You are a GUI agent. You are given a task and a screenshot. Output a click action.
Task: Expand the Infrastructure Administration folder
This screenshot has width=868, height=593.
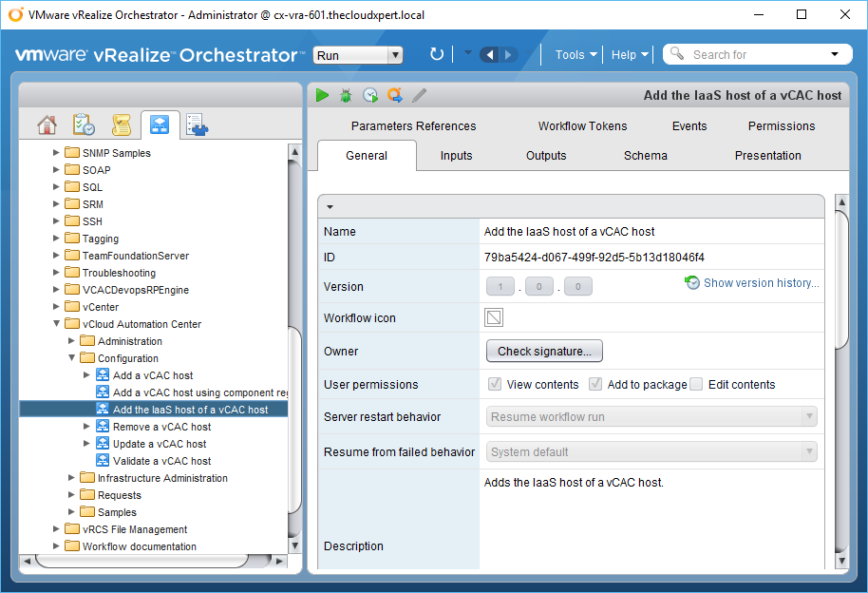click(x=71, y=478)
